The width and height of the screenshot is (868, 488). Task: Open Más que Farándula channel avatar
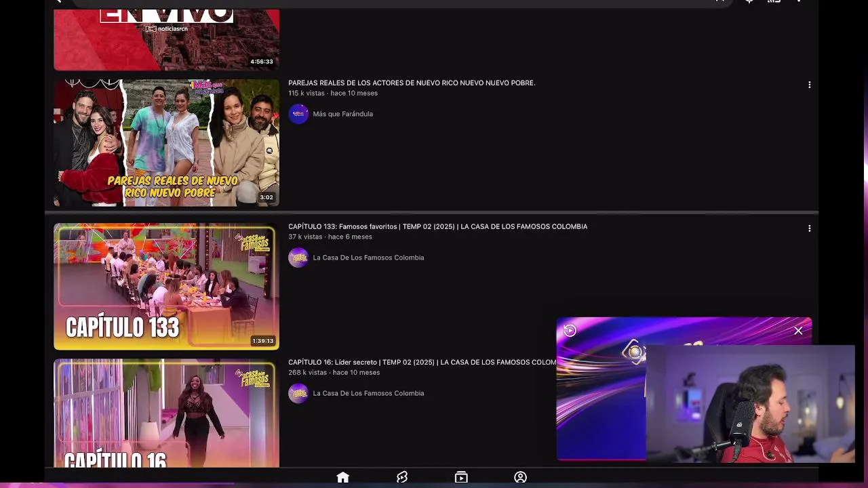coord(298,114)
